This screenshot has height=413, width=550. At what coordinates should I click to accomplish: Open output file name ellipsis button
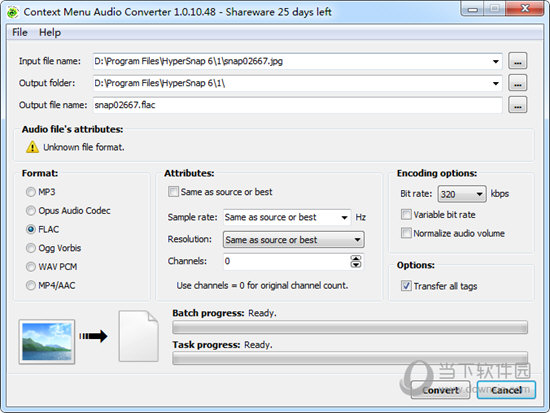pyautogui.click(x=517, y=105)
